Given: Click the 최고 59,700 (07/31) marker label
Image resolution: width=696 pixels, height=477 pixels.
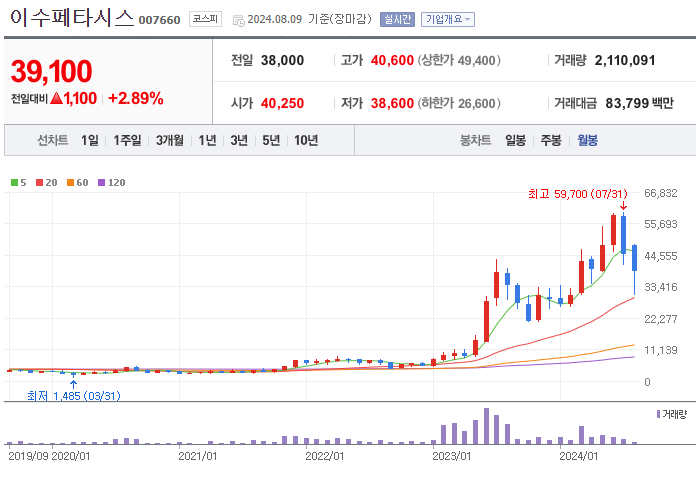Looking at the screenshot, I should pos(578,194).
